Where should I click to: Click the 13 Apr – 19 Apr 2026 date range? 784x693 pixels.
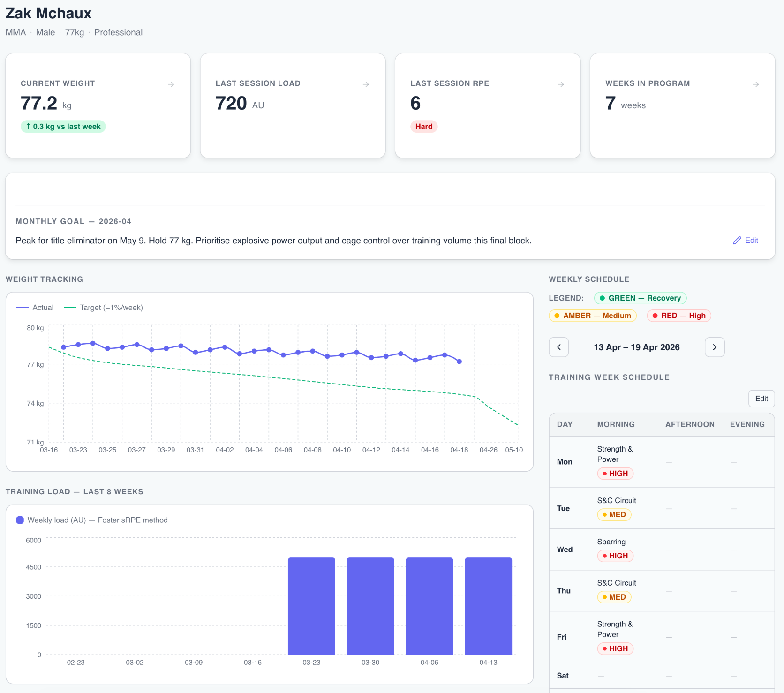(637, 347)
